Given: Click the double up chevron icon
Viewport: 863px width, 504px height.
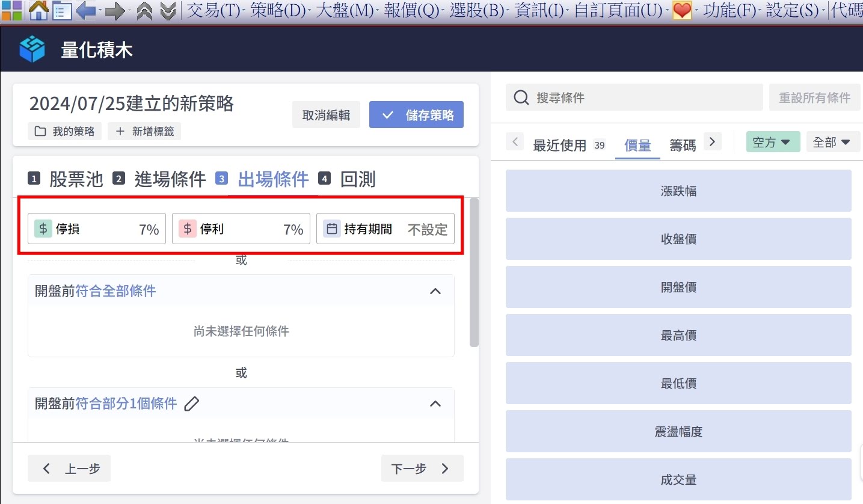Looking at the screenshot, I should (144, 11).
